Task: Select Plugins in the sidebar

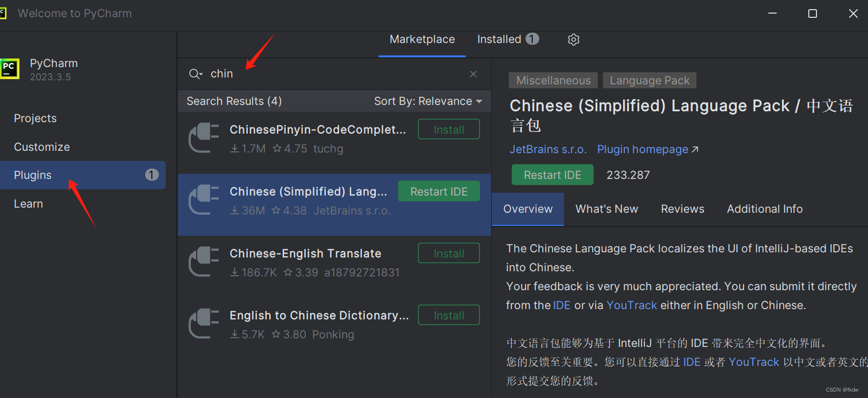Action: click(x=83, y=175)
